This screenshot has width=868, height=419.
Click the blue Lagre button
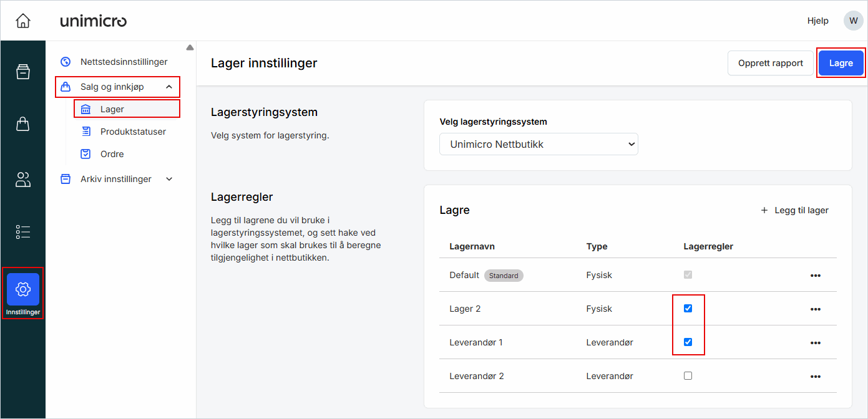[841, 63]
